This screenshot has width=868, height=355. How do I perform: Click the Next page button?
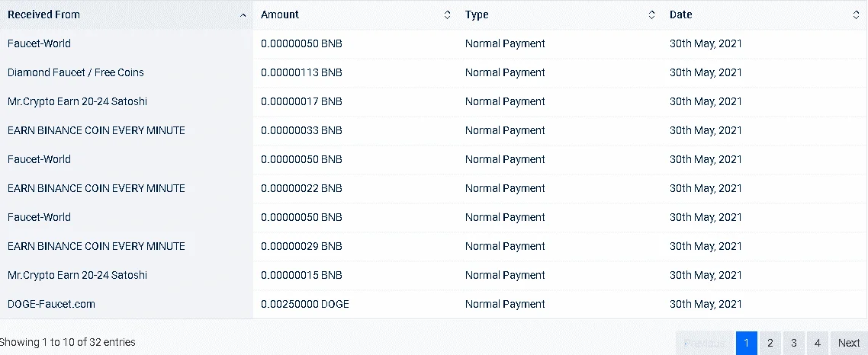(849, 343)
